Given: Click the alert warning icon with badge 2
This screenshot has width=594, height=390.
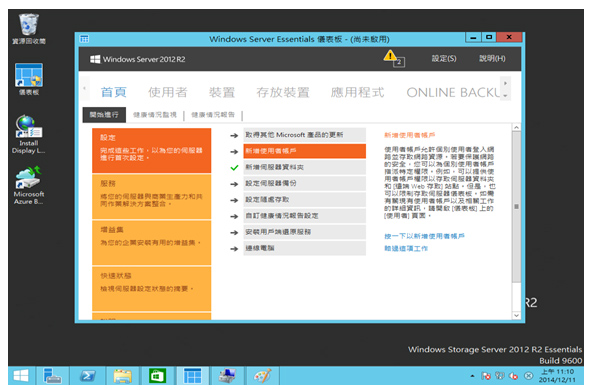Looking at the screenshot, I should tap(394, 58).
